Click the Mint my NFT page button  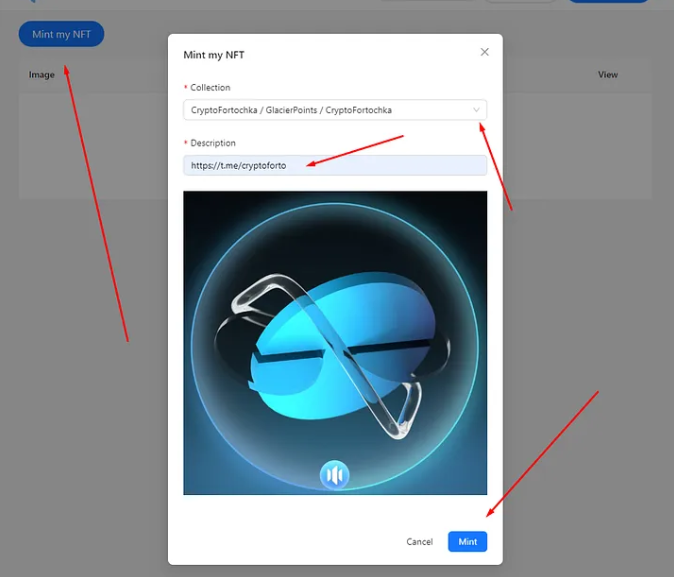(x=61, y=34)
